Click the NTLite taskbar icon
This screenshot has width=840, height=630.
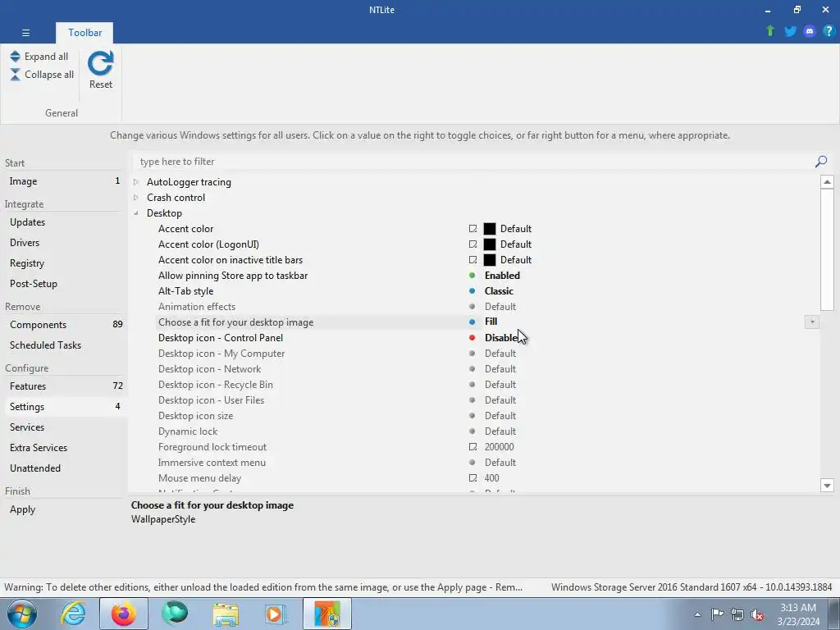[x=327, y=614]
